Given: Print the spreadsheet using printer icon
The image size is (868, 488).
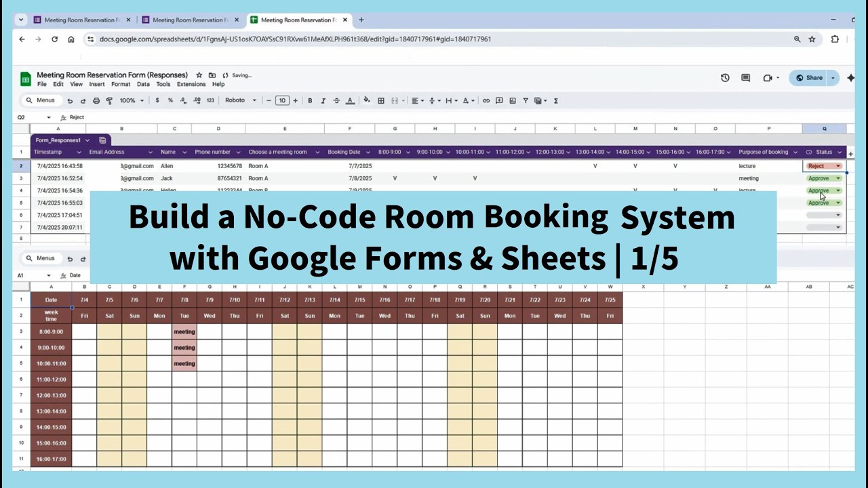Looking at the screenshot, I should pos(96,100).
